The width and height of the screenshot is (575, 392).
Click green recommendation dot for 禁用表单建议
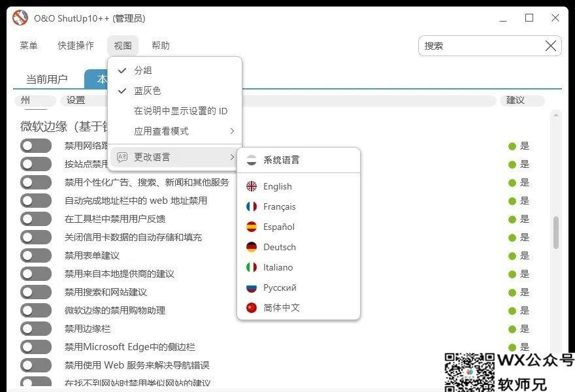[512, 256]
